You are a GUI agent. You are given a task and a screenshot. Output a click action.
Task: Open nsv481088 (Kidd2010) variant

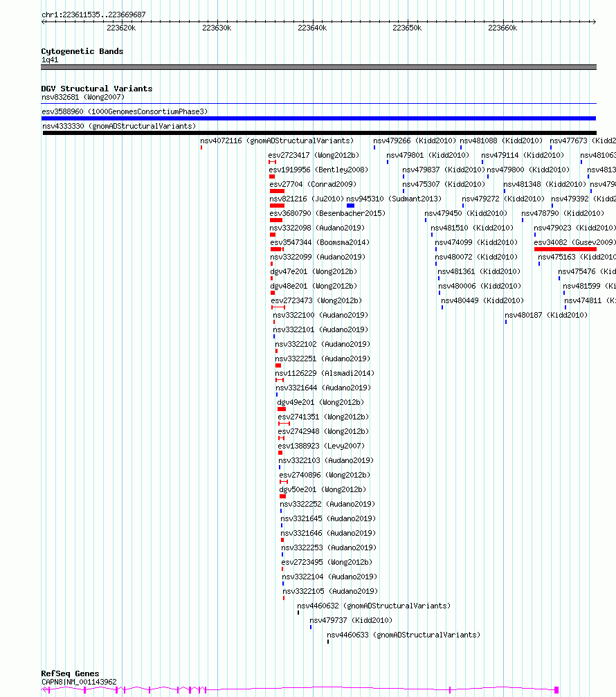(x=501, y=141)
